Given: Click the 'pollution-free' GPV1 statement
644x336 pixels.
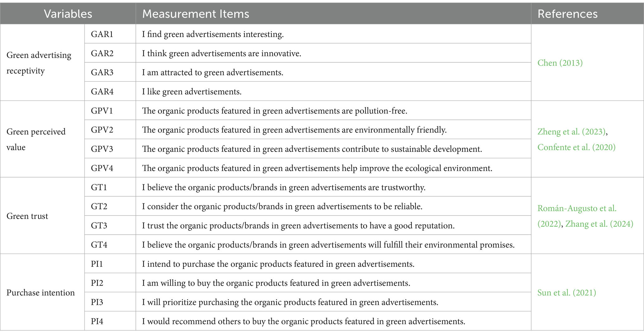Looking at the screenshot, I should click(x=274, y=111).
